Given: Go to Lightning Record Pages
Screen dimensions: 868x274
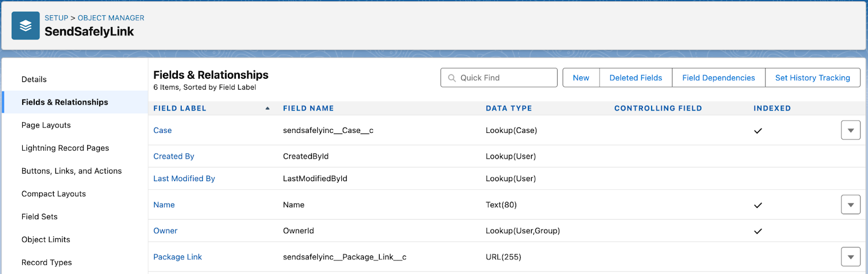Looking at the screenshot, I should [x=65, y=148].
